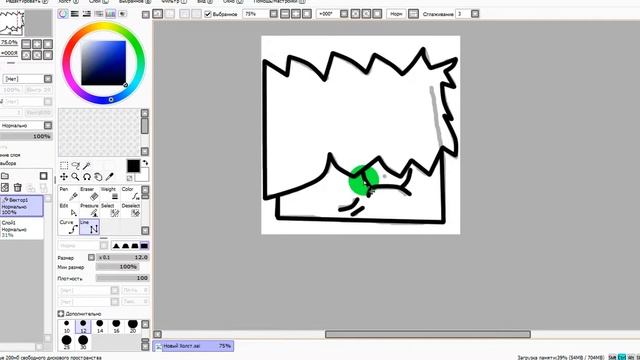Create a new layer folder
Screen dimensions: 640x360
tap(5, 176)
